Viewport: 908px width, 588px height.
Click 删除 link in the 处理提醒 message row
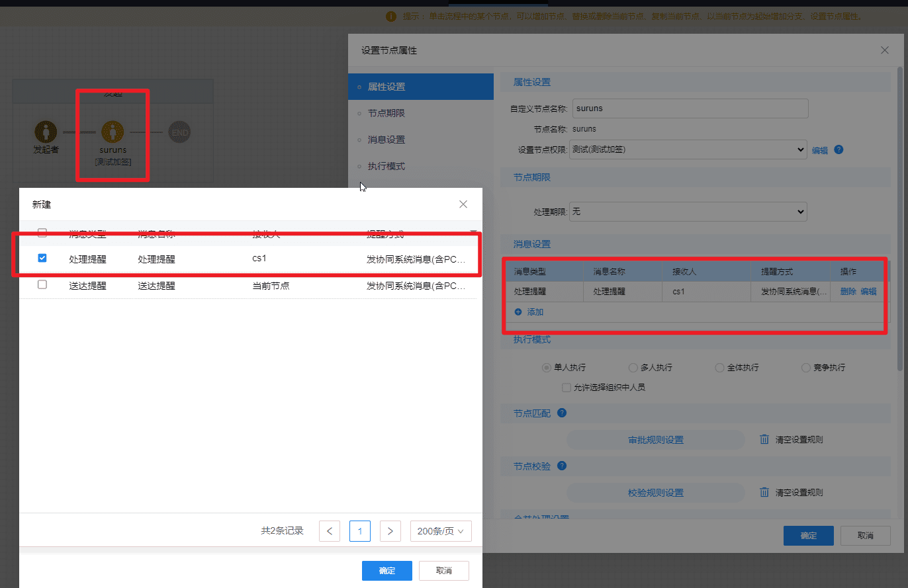tap(848, 292)
